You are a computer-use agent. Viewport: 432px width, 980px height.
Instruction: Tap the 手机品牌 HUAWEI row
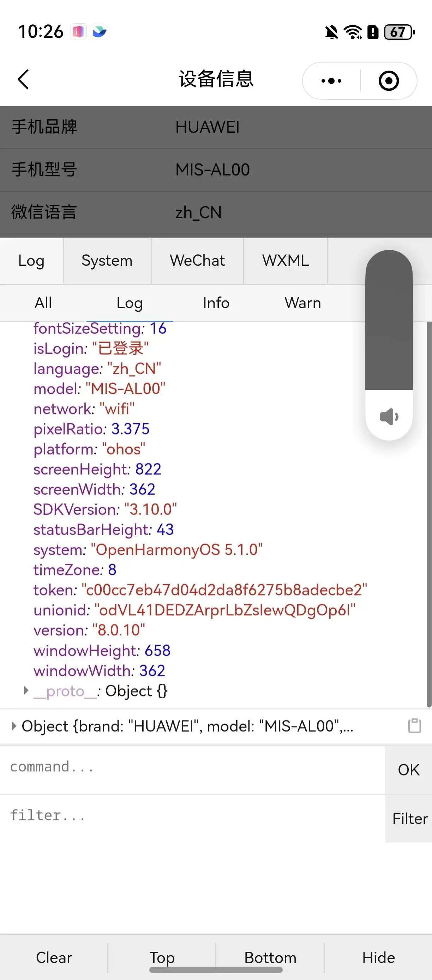click(x=216, y=127)
